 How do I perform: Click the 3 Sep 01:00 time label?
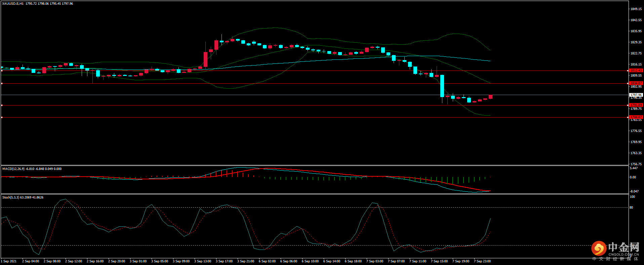click(x=138, y=261)
